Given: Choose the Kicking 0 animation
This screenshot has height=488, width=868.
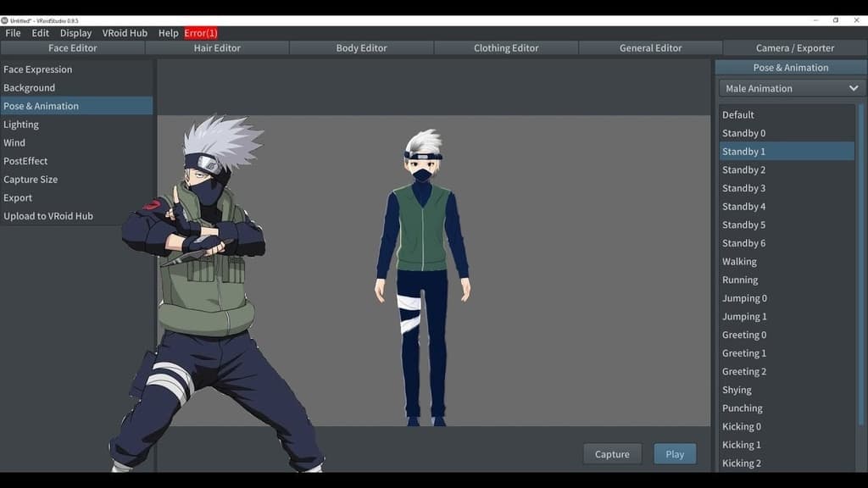Looking at the screenshot, I should (x=742, y=427).
